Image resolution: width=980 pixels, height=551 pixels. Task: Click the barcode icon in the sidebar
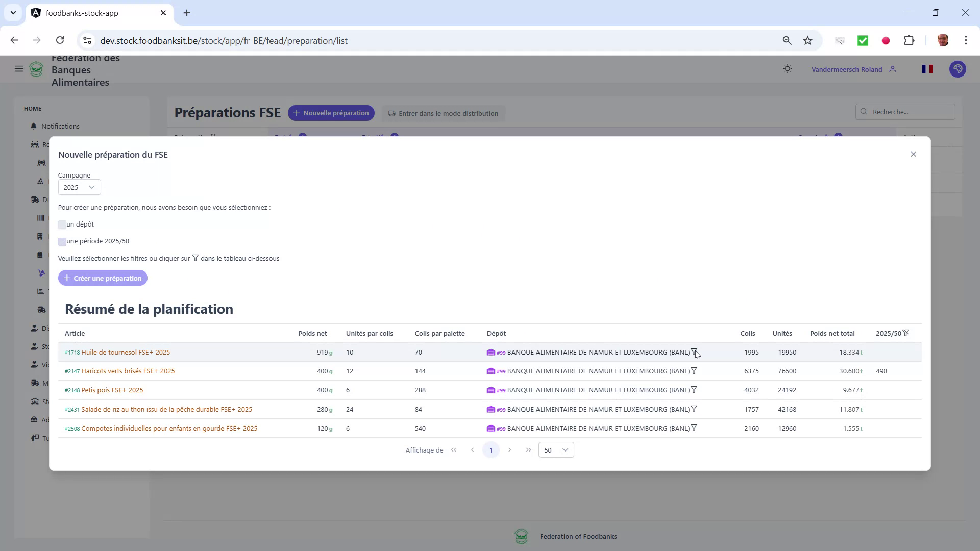pyautogui.click(x=41, y=218)
